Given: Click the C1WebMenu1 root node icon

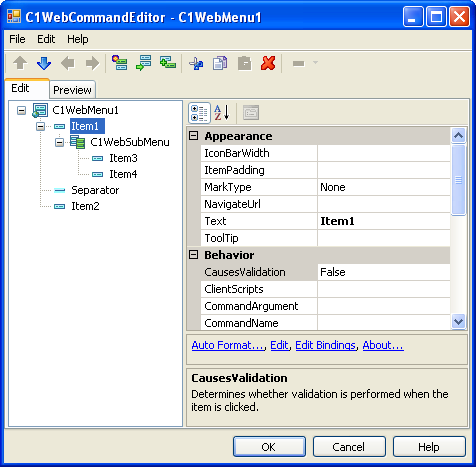Looking at the screenshot, I should pos(40,110).
